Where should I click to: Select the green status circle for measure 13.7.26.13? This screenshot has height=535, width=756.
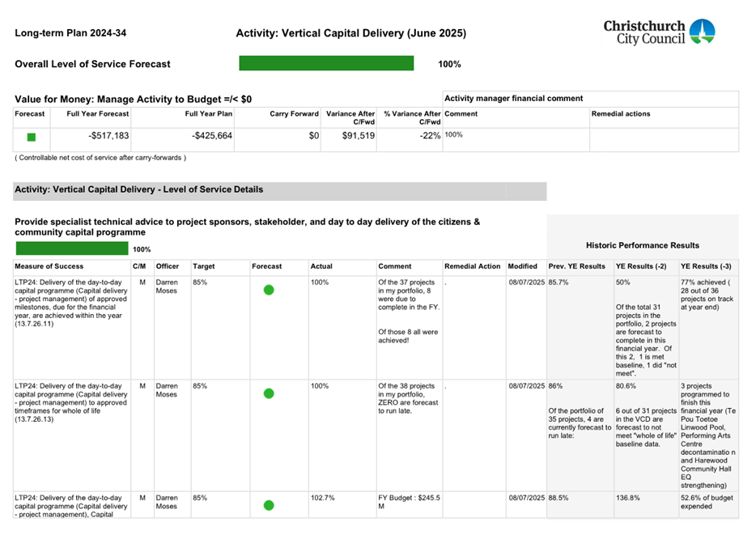(x=268, y=394)
